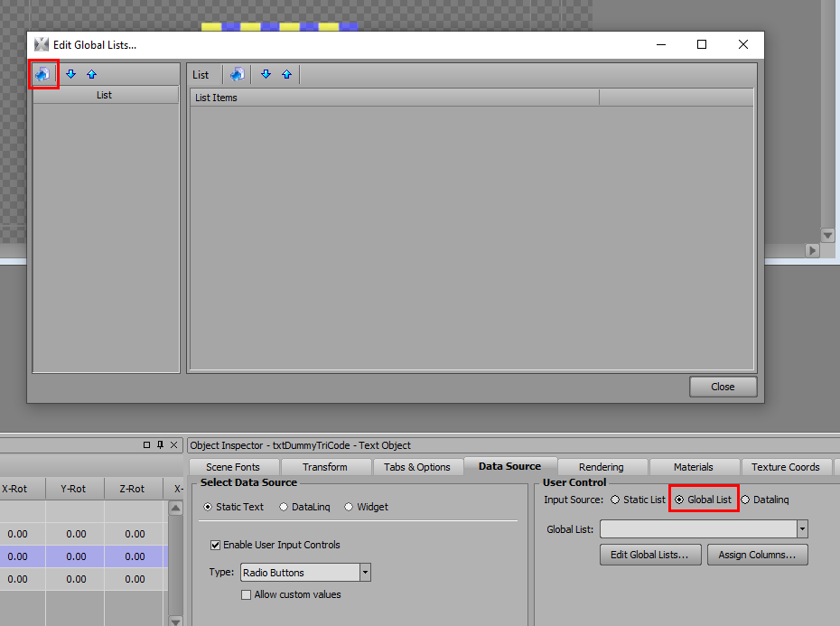Click the Edit Global Lists dialog app icon
840x626 pixels.
(x=42, y=44)
